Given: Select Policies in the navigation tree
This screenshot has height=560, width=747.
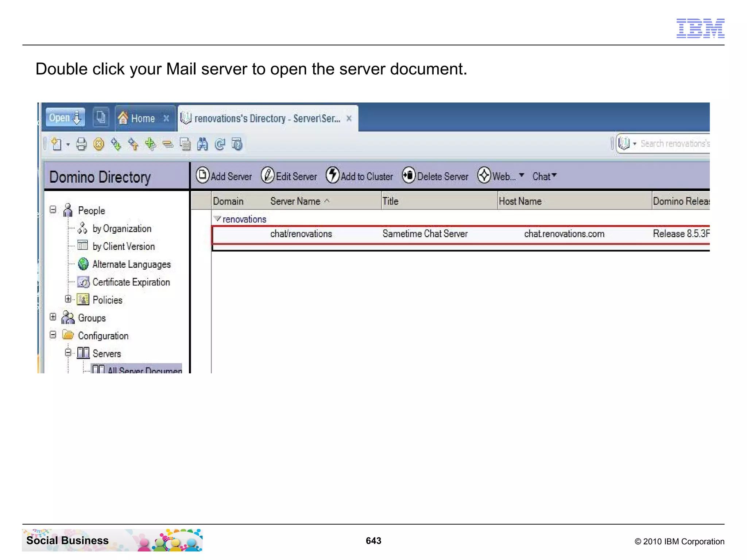Looking at the screenshot, I should pos(108,300).
